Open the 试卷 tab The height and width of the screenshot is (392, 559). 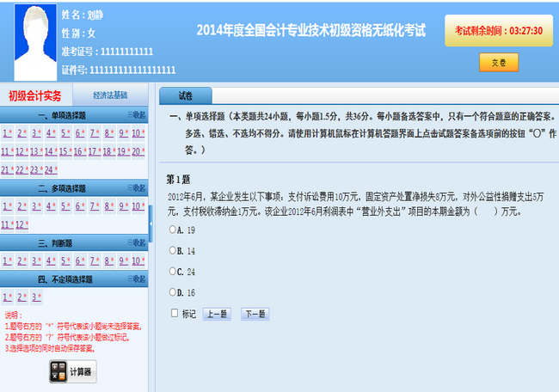click(x=185, y=95)
